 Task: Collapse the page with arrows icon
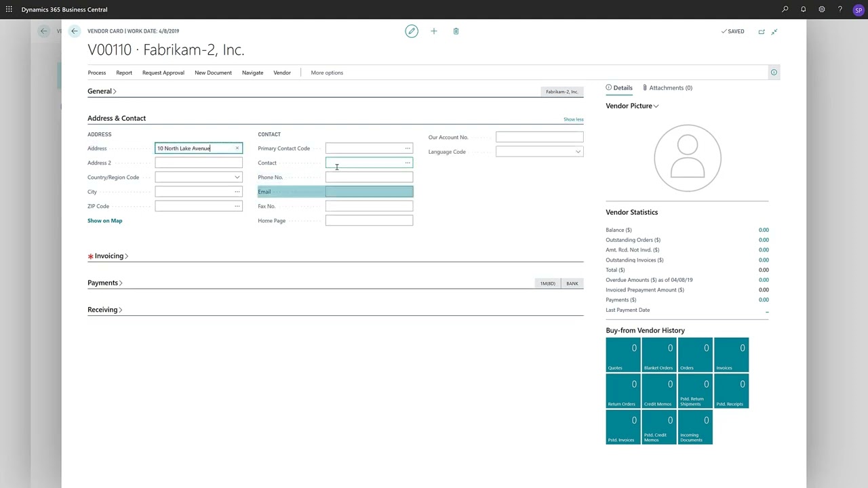(774, 31)
